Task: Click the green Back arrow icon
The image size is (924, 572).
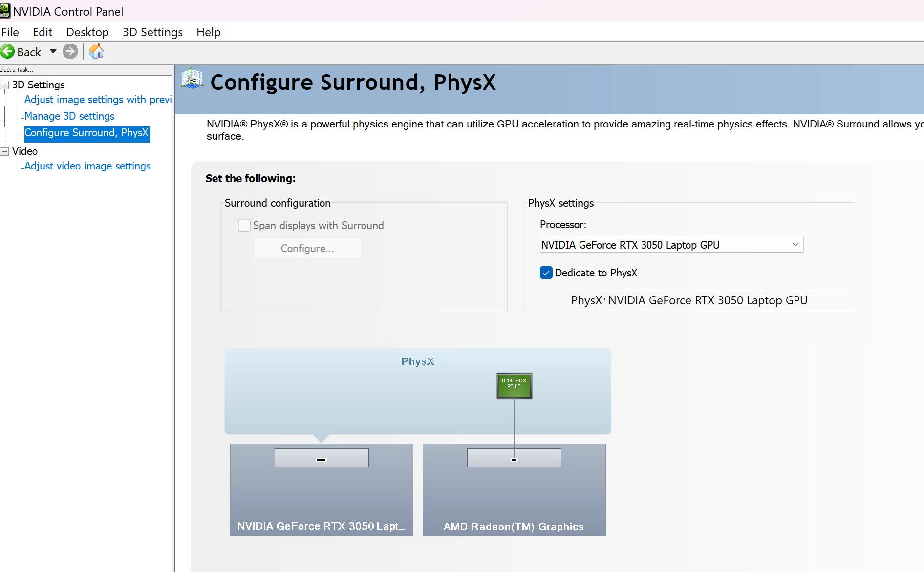Action: (7, 51)
